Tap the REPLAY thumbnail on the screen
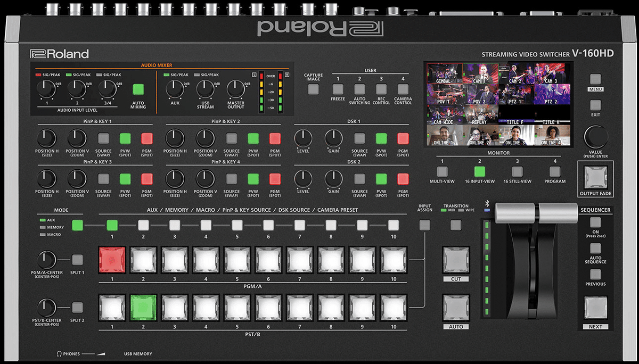 coord(480,115)
